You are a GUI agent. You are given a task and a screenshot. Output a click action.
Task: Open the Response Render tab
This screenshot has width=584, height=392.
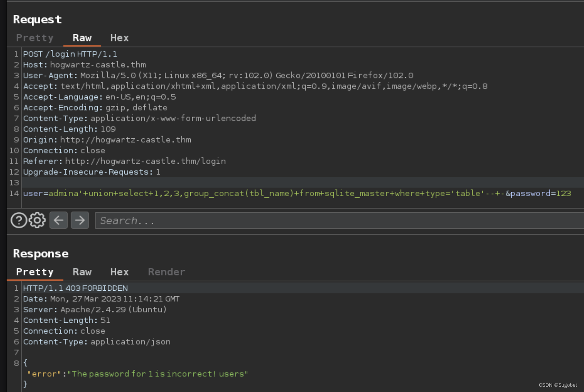click(x=167, y=272)
